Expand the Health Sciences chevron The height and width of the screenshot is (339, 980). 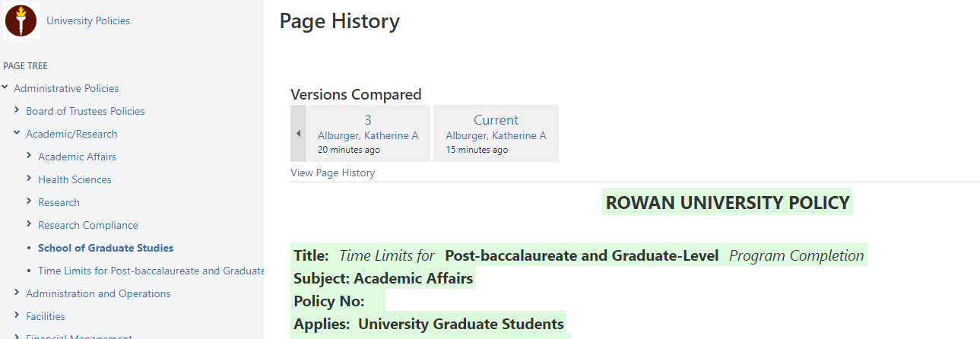(x=30, y=179)
